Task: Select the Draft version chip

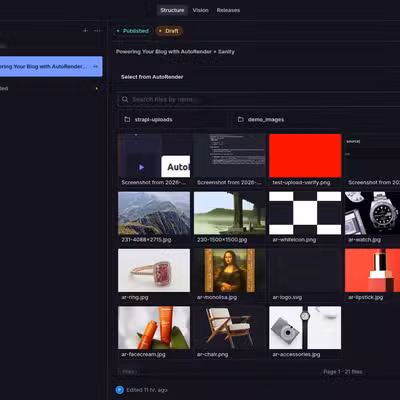Action: (169, 31)
